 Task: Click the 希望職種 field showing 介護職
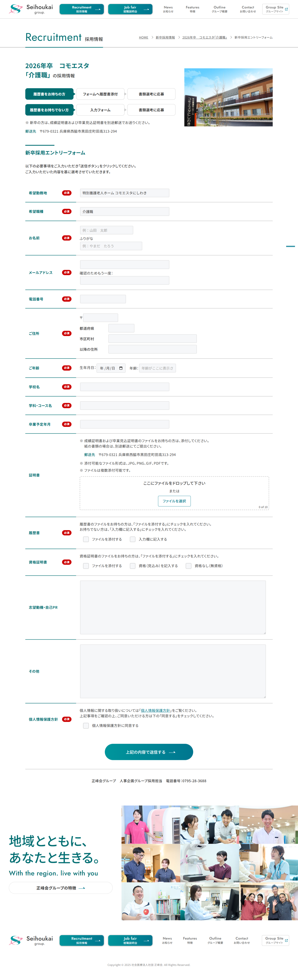[125, 212]
